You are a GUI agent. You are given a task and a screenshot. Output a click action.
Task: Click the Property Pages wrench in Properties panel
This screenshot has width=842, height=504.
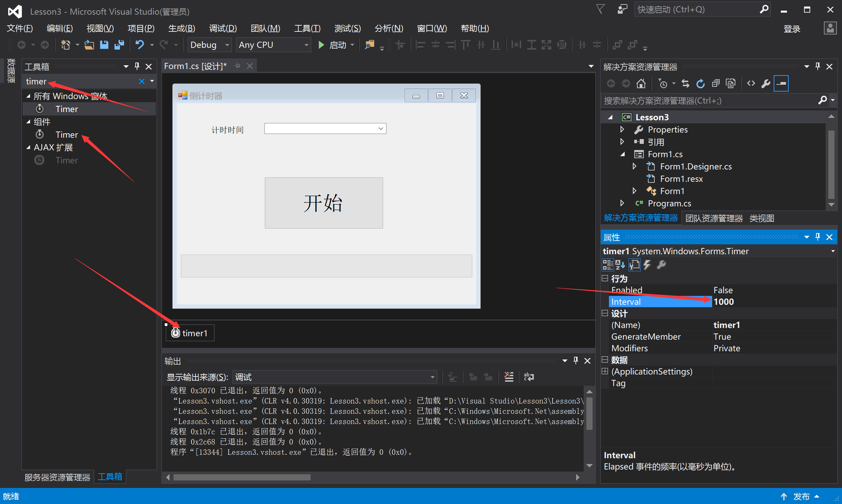662,265
